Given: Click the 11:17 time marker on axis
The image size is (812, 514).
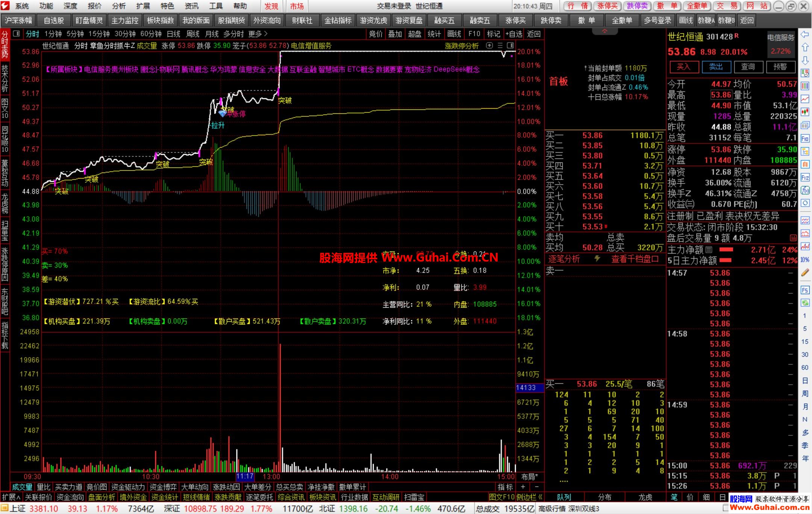Looking at the screenshot, I should [245, 476].
